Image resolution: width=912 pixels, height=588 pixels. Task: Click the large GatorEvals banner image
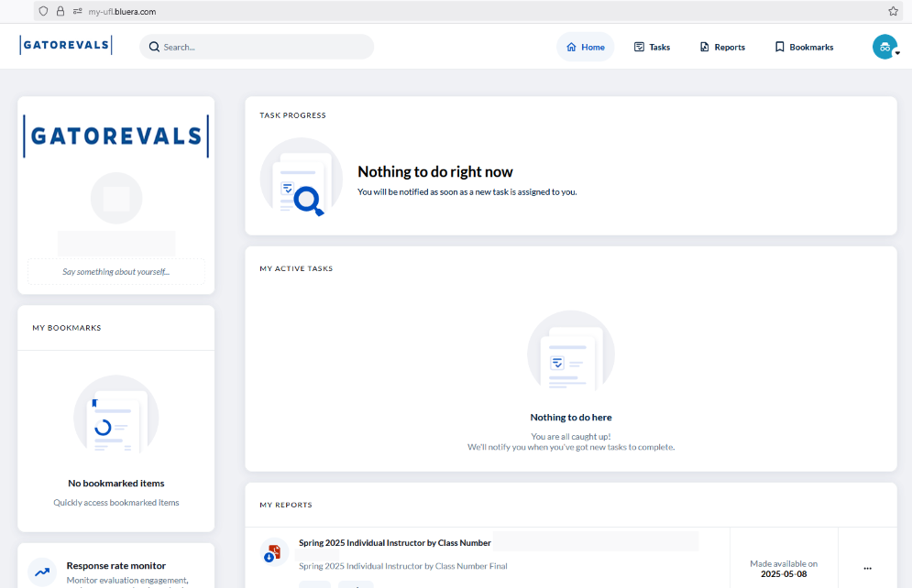[x=116, y=136]
